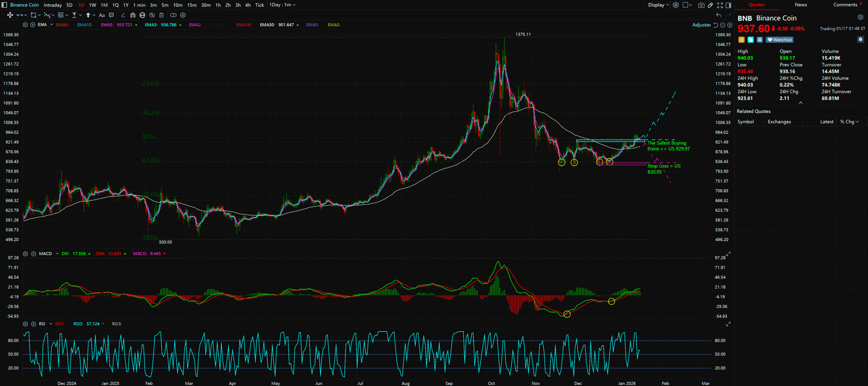
Task: Switch to the News tab
Action: pyautogui.click(x=801, y=5)
